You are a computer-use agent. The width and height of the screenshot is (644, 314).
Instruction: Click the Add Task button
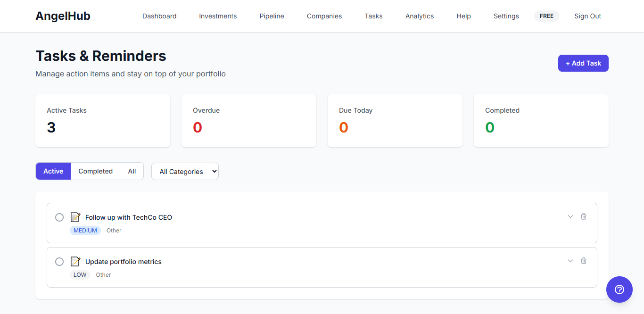pyautogui.click(x=583, y=63)
